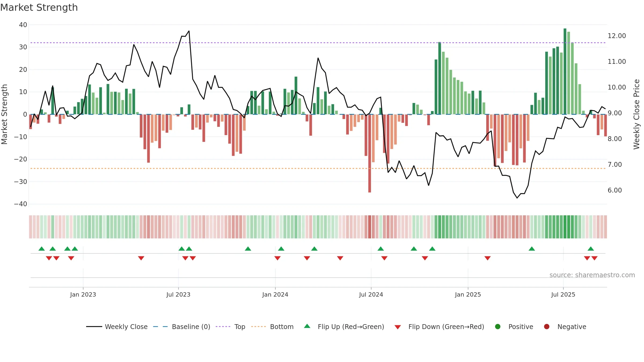Click the source: sharemaestro.com credit text
The image size is (644, 362).
(x=592, y=275)
